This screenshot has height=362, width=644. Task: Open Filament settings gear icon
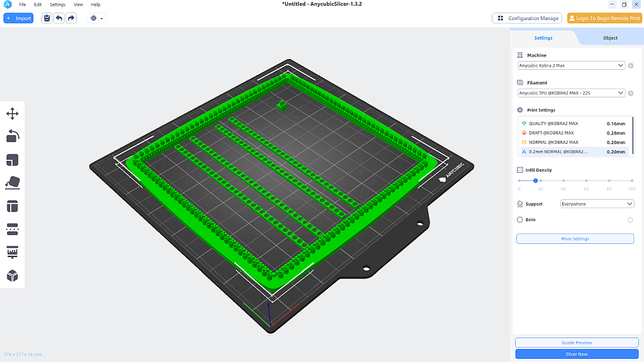point(631,93)
